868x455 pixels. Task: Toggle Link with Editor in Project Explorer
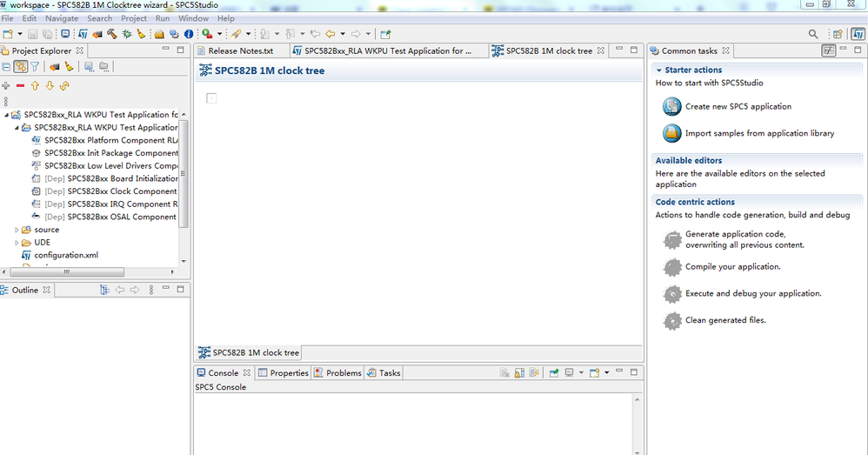[x=21, y=67]
